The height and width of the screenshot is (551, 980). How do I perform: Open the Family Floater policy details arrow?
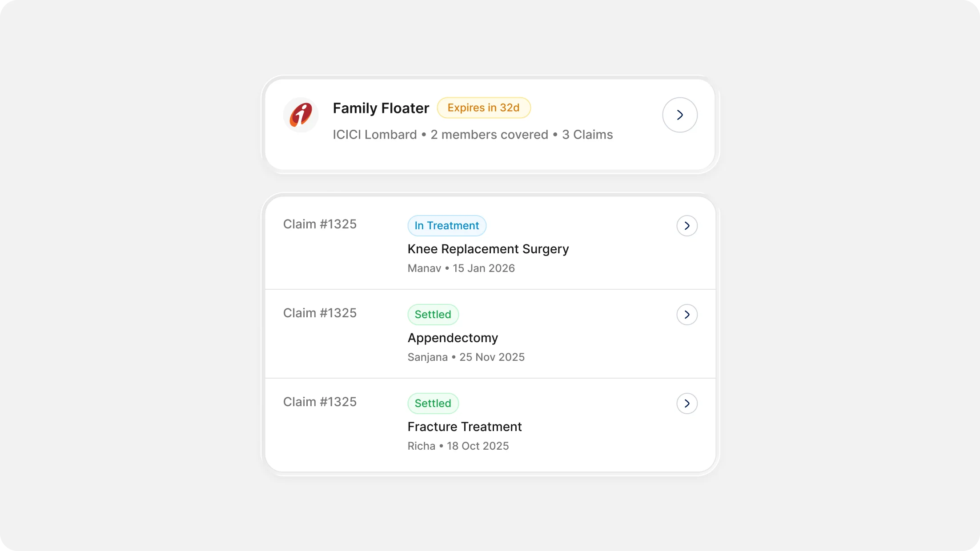pyautogui.click(x=679, y=115)
